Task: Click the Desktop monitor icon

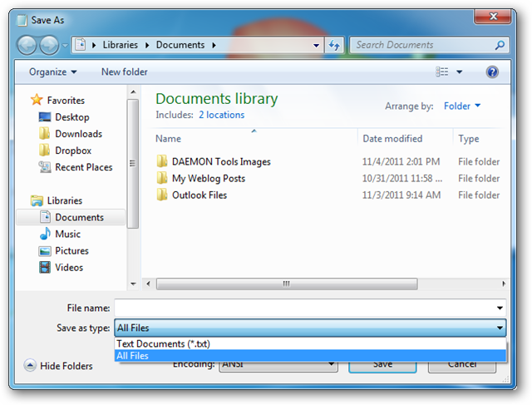Action: tap(45, 117)
